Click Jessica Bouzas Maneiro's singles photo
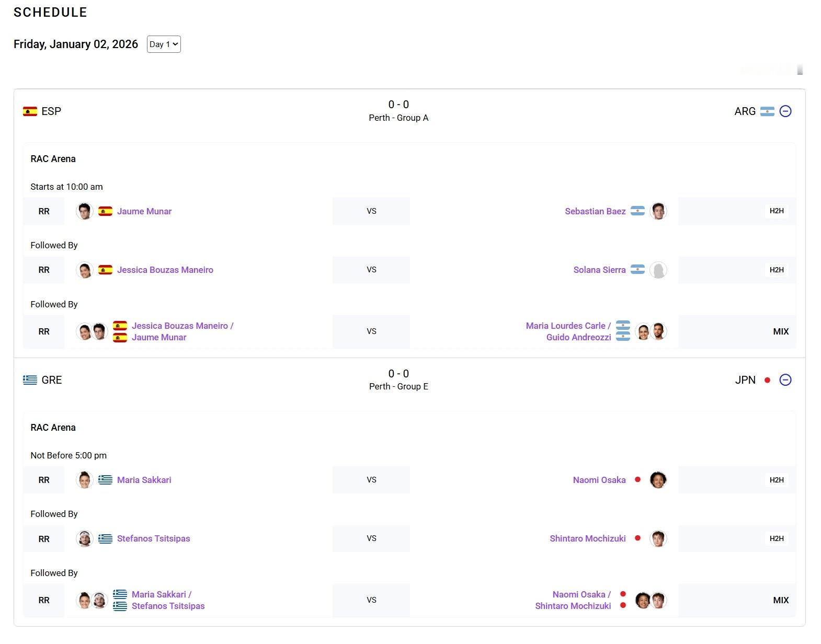821x644 pixels. [85, 270]
